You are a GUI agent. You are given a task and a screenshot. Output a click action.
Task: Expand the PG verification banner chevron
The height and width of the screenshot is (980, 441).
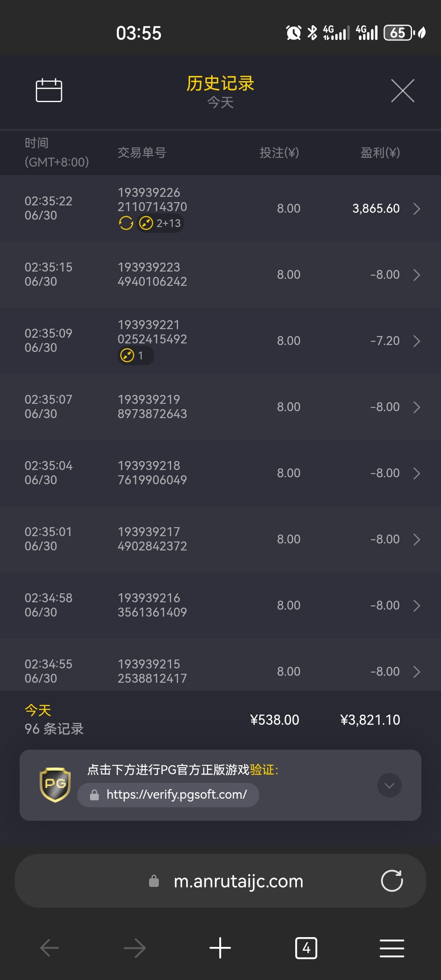point(389,785)
